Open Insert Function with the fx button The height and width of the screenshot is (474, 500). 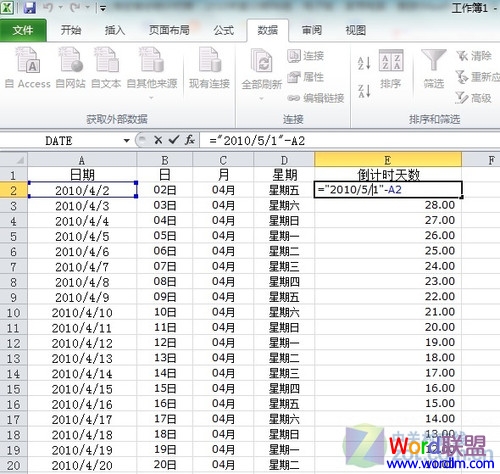[190, 140]
